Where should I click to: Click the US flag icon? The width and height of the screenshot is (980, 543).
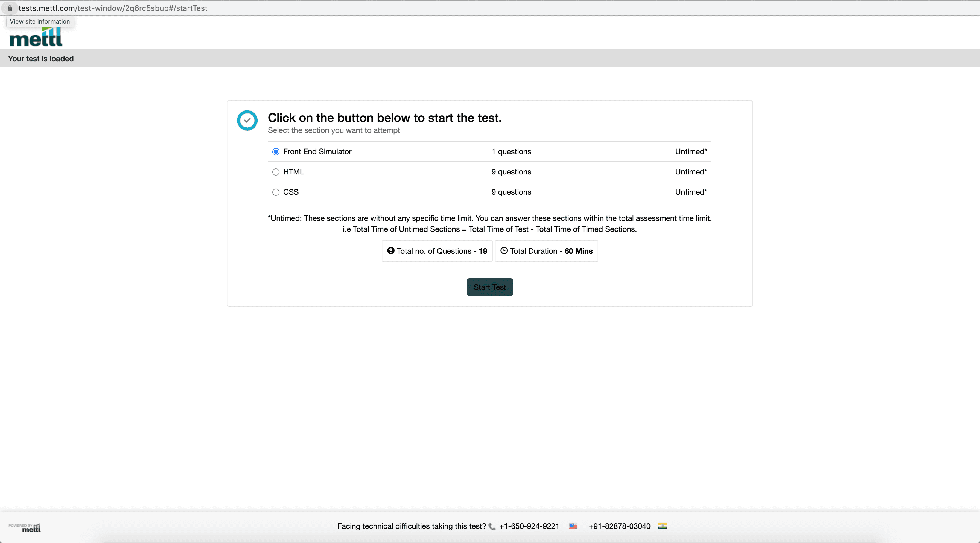click(x=573, y=526)
